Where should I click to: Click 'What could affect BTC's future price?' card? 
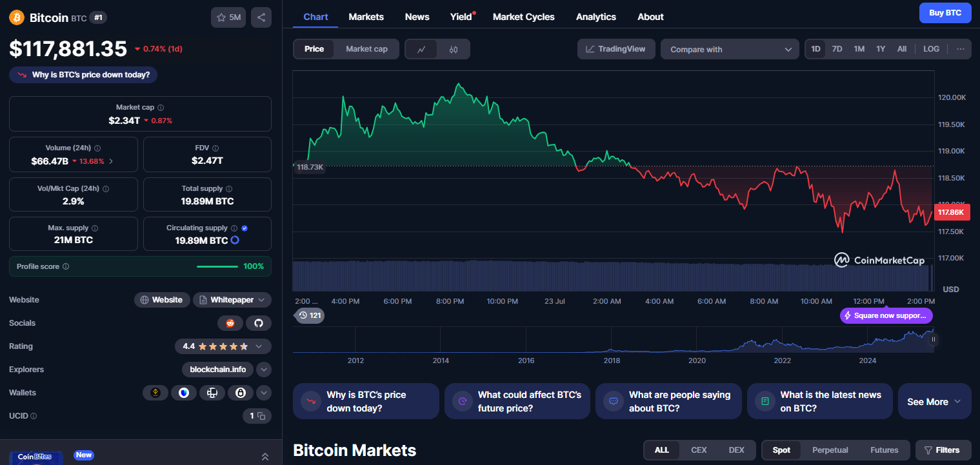pos(517,401)
